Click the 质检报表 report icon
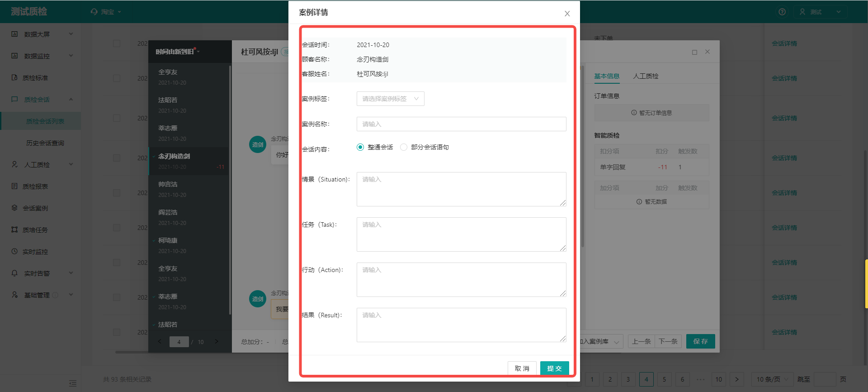 [14, 186]
